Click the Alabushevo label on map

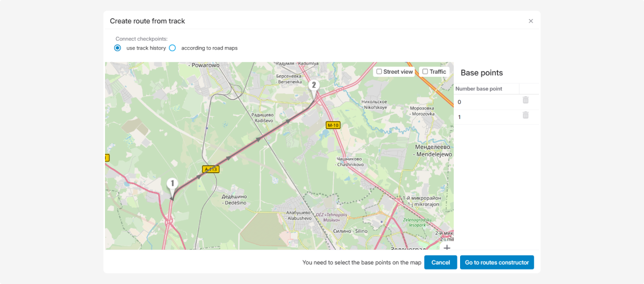tap(299, 216)
